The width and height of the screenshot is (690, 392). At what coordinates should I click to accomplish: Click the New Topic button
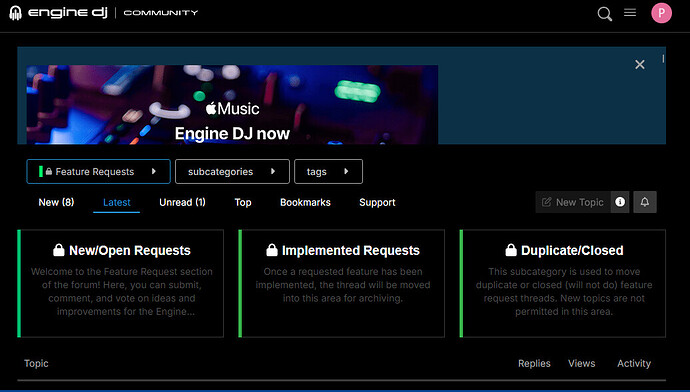click(573, 202)
